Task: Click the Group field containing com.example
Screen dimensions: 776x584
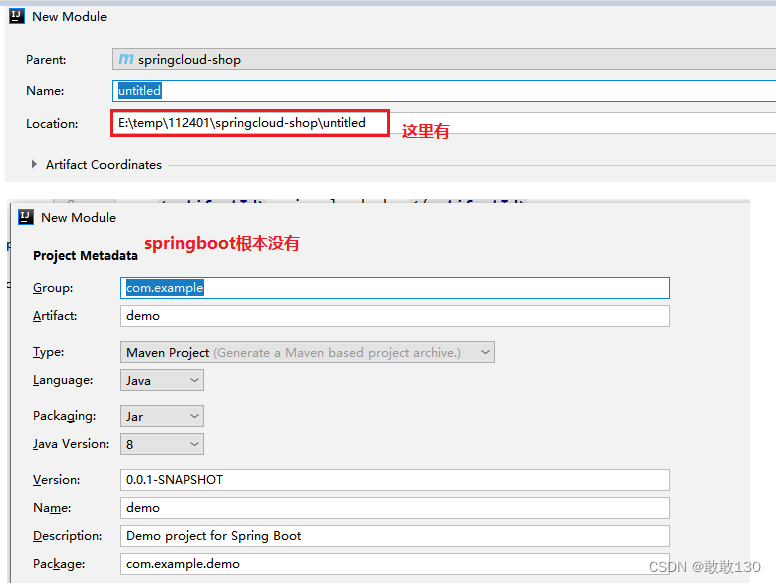Action: [394, 288]
